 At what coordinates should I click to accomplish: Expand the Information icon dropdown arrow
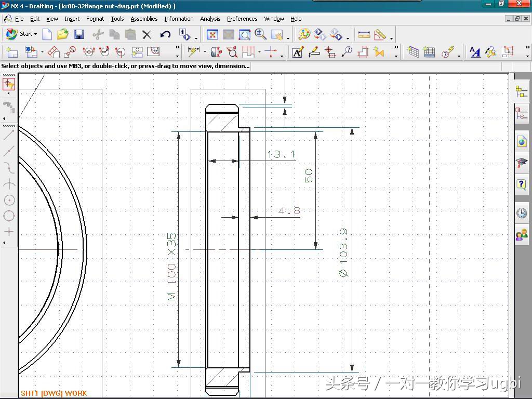196,37
